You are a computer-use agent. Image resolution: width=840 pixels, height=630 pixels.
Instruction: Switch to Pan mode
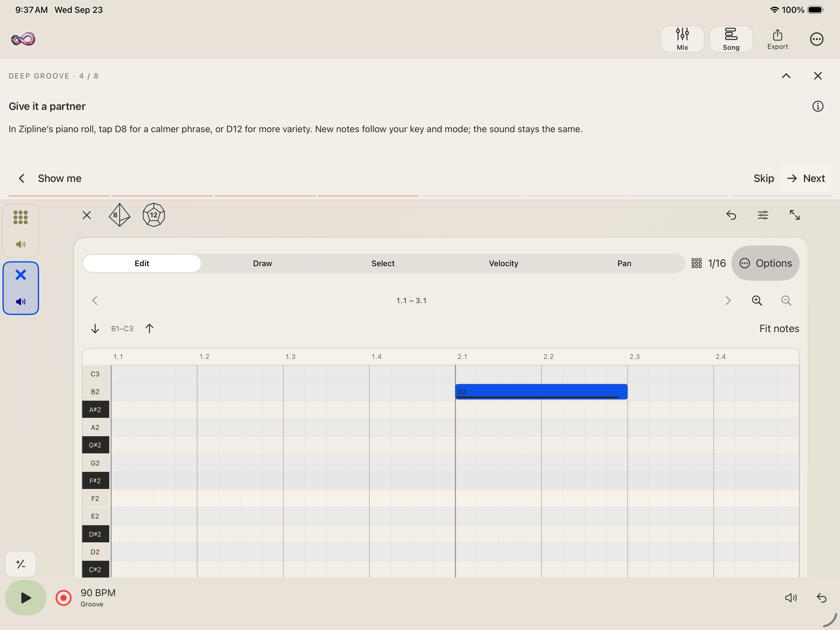624,263
